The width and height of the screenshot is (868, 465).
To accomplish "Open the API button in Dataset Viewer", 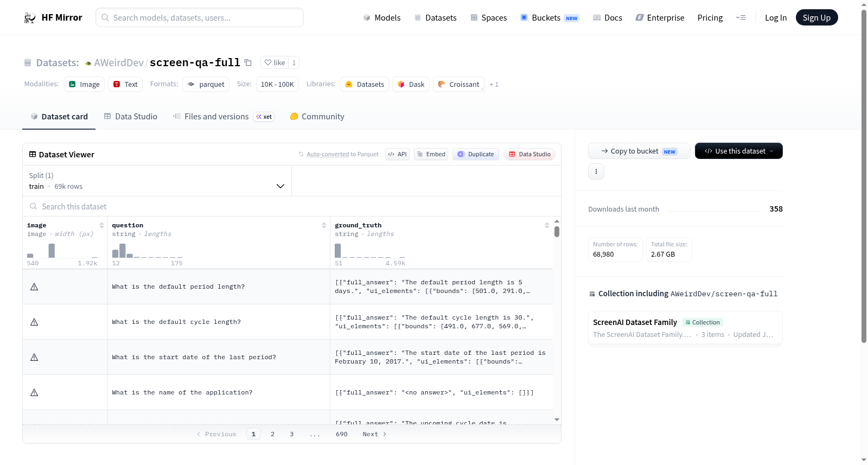I will pos(397,154).
